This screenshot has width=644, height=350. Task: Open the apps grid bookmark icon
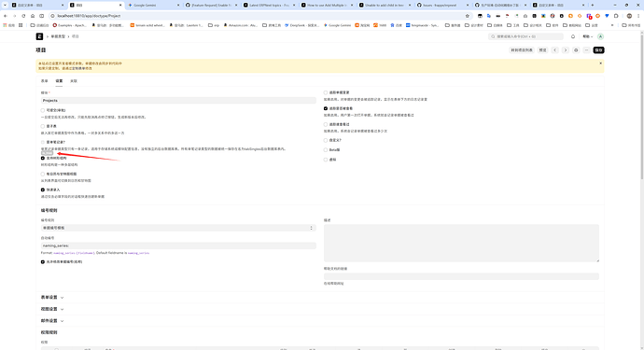(21, 25)
